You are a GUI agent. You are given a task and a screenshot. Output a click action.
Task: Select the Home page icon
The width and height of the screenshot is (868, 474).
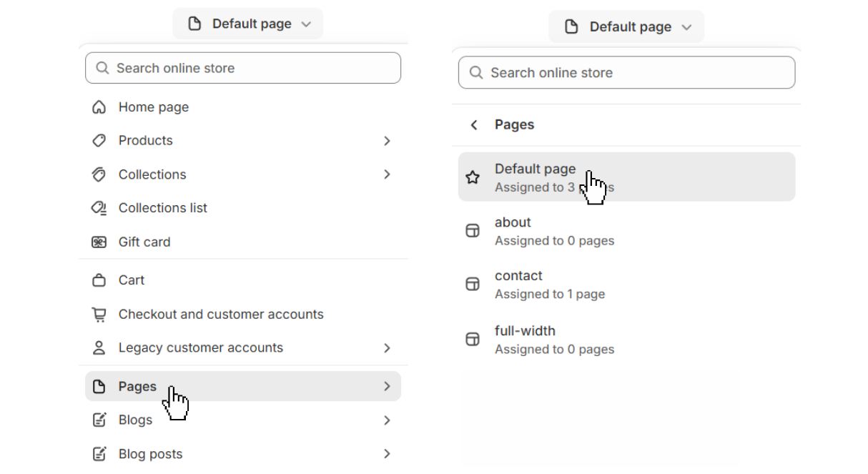coord(99,107)
